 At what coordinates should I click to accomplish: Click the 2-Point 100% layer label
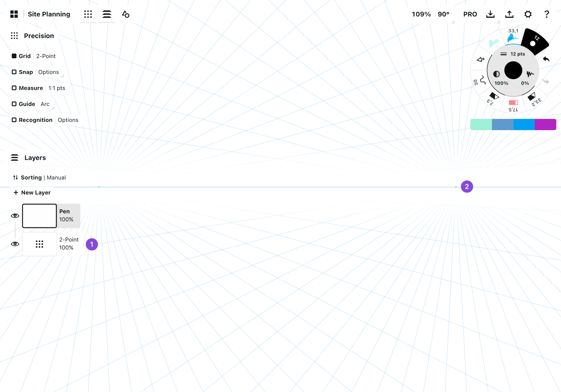(69, 244)
